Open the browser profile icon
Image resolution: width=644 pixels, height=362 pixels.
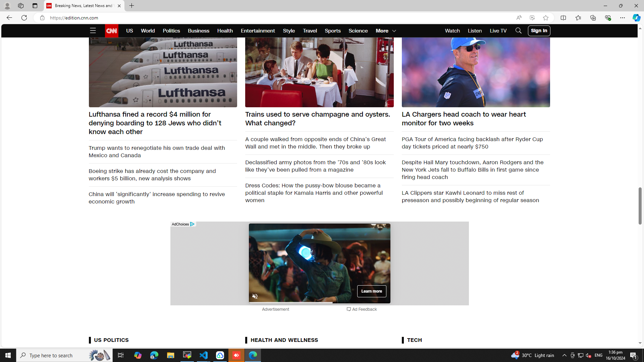click(x=7, y=6)
